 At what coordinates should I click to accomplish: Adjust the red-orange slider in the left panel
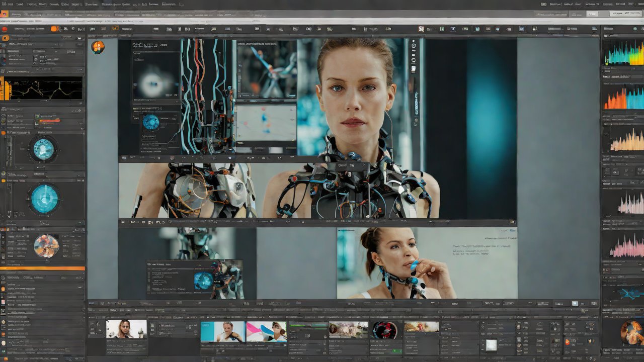49,120
